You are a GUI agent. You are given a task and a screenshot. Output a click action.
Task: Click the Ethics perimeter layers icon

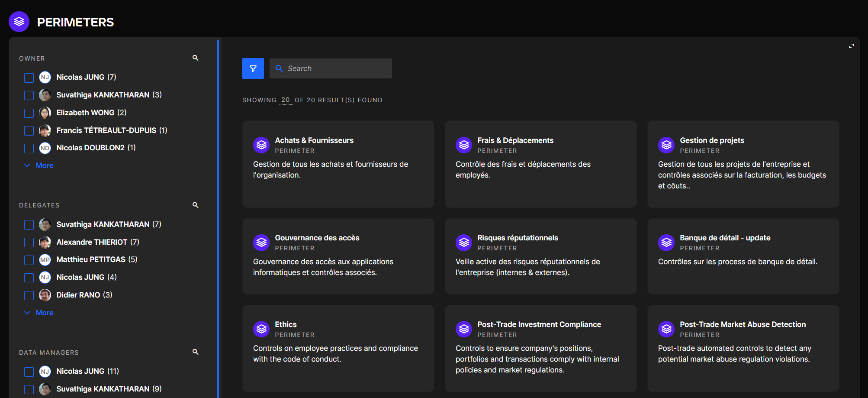[x=261, y=329]
